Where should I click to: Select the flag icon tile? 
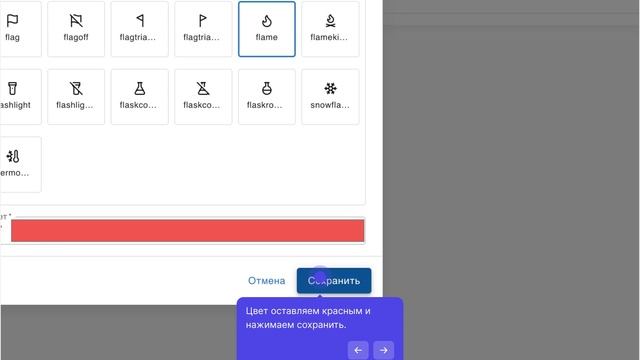pos(20,29)
